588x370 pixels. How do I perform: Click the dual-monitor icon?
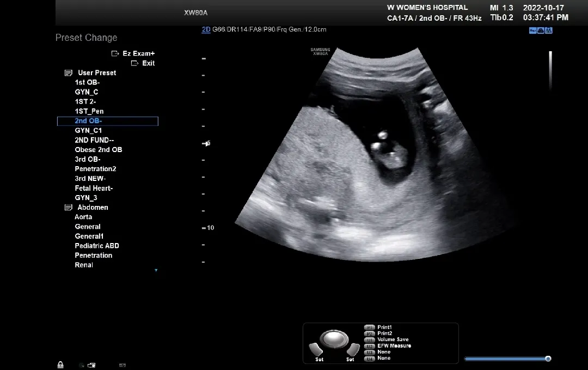pyautogui.click(x=91, y=365)
